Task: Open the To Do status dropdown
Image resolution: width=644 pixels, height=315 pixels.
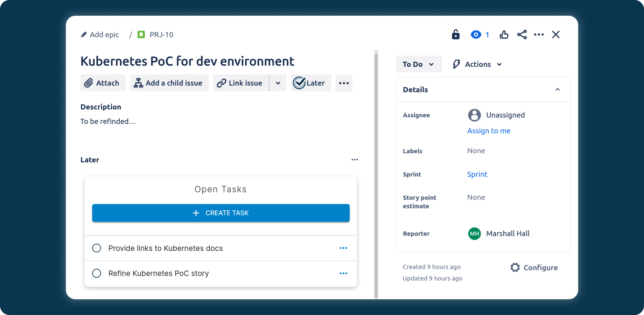Action: tap(419, 64)
